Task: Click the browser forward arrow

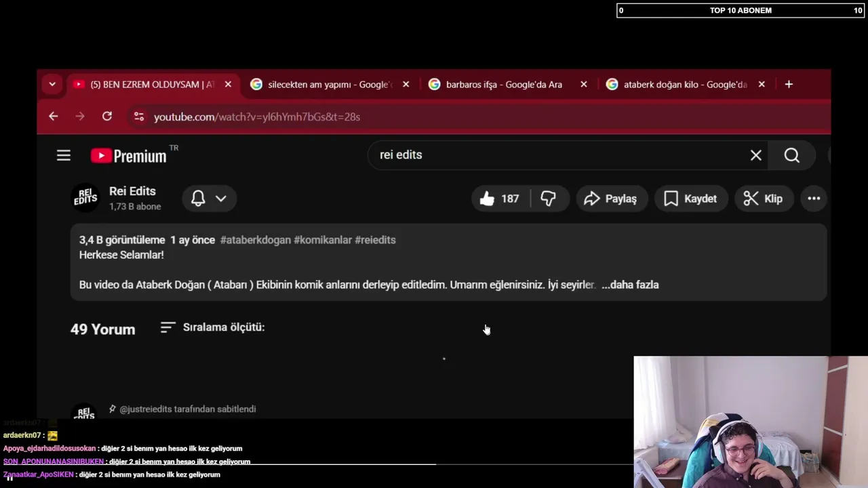Action: (x=80, y=117)
